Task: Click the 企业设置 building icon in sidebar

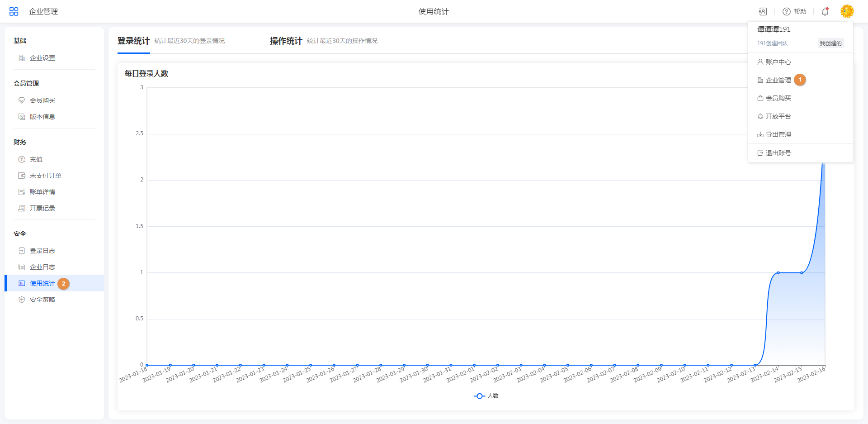Action: tap(22, 58)
